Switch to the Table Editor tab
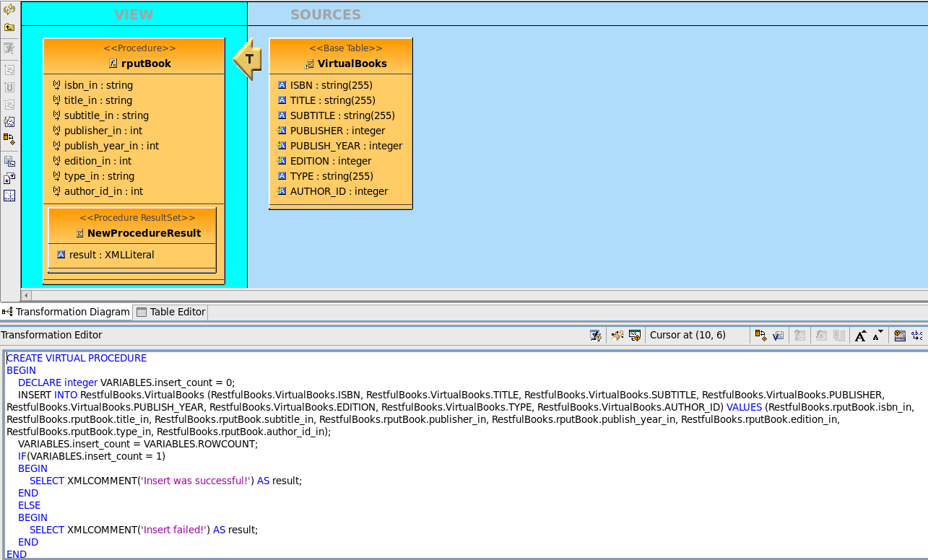 click(170, 312)
